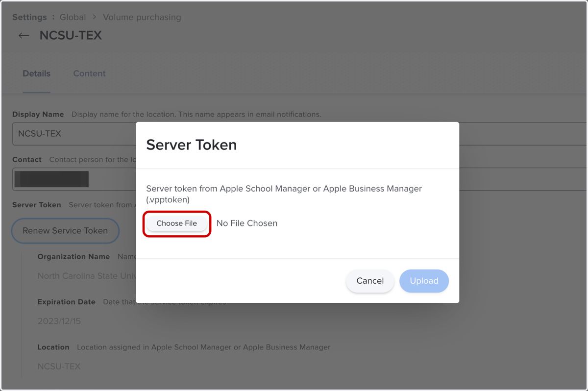
Task: Click the Expiration Date label
Action: tap(66, 302)
